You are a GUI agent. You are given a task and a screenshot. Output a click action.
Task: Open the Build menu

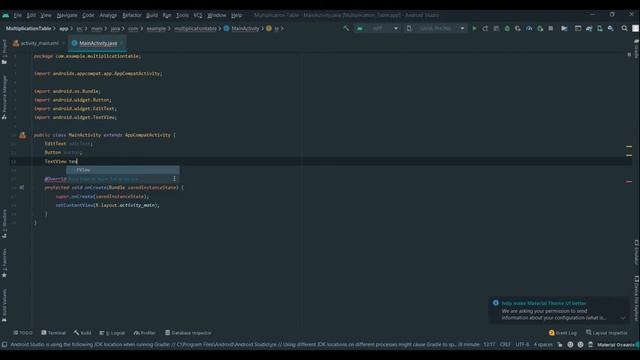pyautogui.click(x=152, y=15)
